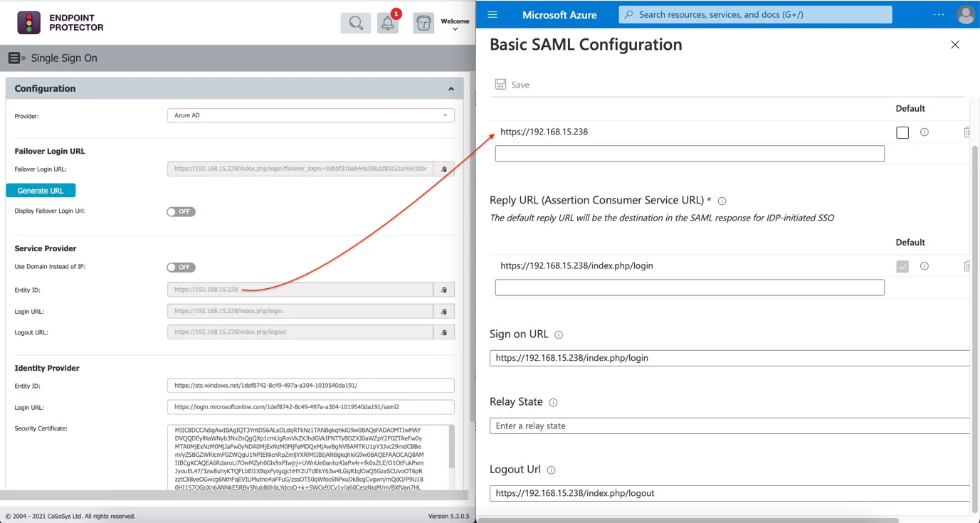Click the Failover Login URL input field
Viewport: 980px width, 523px height.
click(x=300, y=169)
